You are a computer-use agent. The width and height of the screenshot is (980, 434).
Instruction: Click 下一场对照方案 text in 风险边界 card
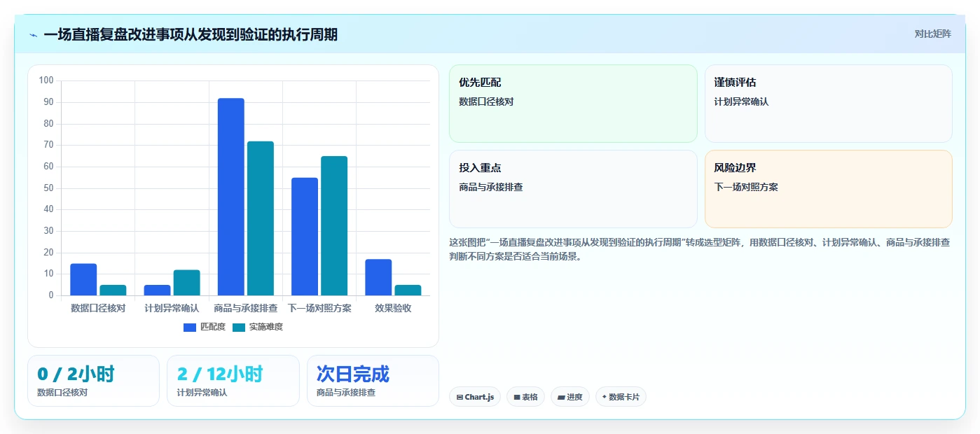coord(746,188)
